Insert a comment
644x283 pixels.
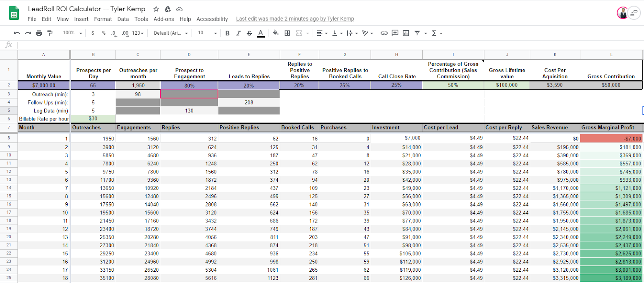(395, 33)
